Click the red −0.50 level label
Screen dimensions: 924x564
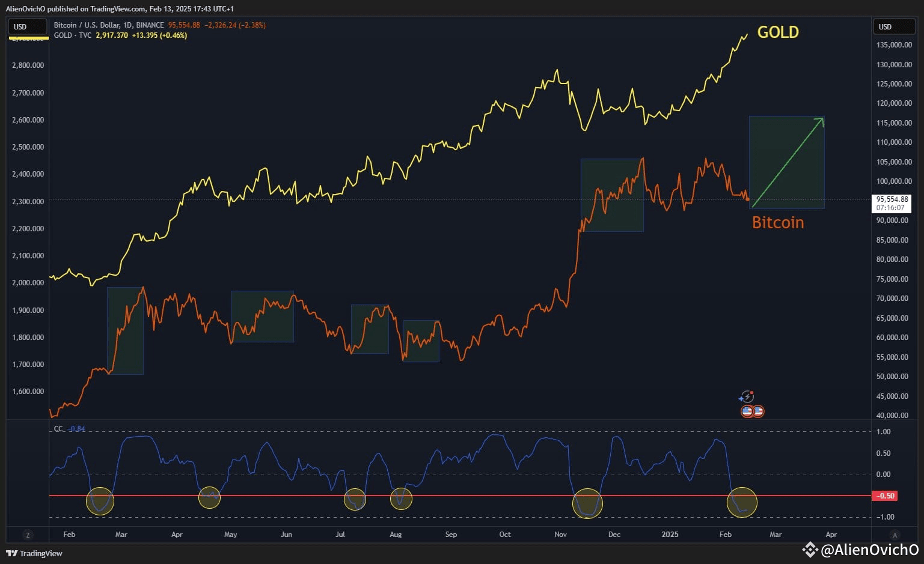tap(884, 496)
